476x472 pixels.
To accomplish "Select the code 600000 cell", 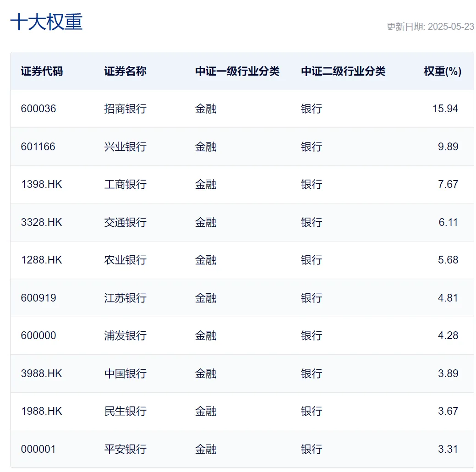I will (38, 335).
